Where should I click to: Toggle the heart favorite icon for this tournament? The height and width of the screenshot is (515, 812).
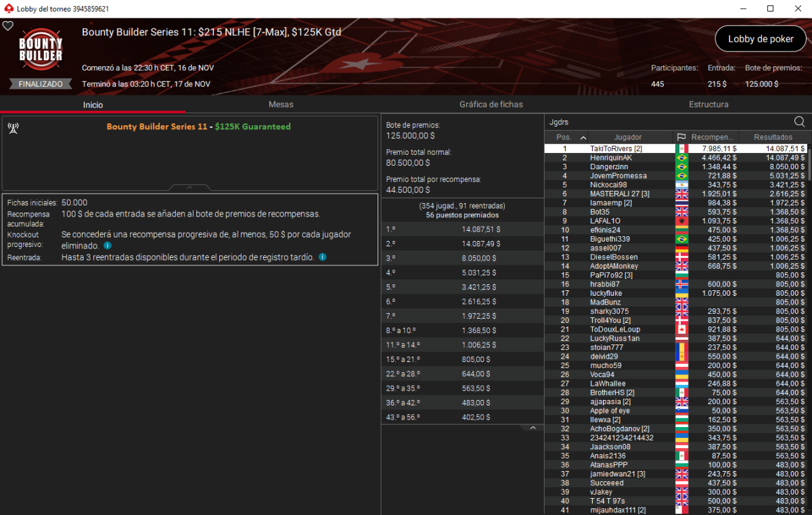[8, 26]
